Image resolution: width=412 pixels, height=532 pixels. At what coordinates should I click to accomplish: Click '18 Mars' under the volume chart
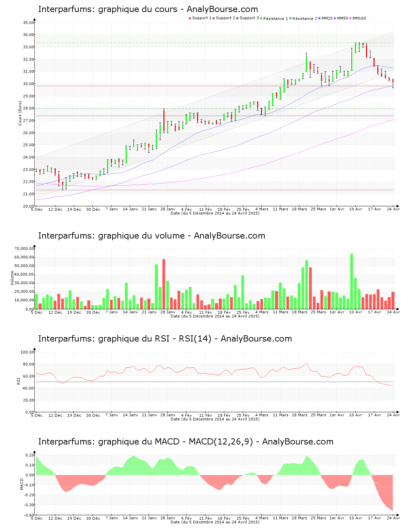[299, 312]
